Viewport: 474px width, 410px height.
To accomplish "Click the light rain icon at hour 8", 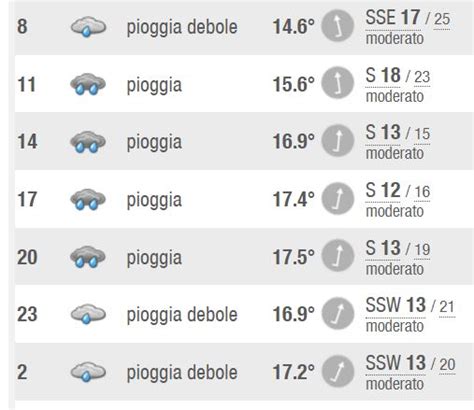I will [x=88, y=26].
